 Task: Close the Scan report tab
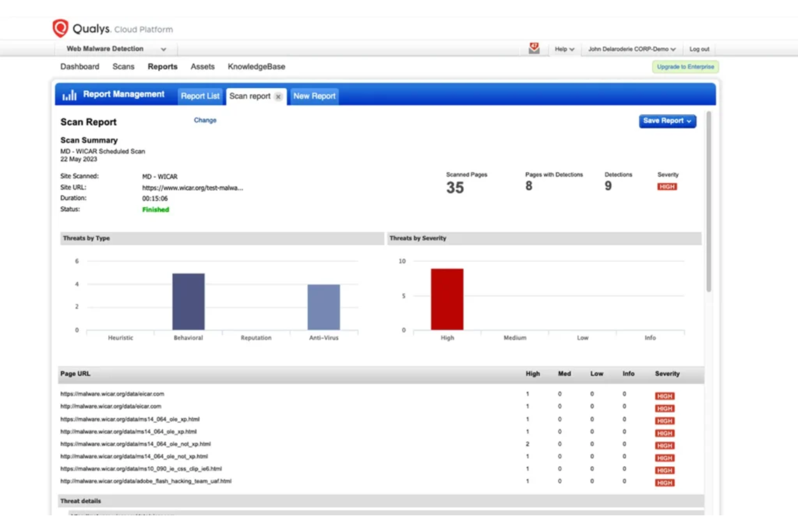pyautogui.click(x=278, y=96)
